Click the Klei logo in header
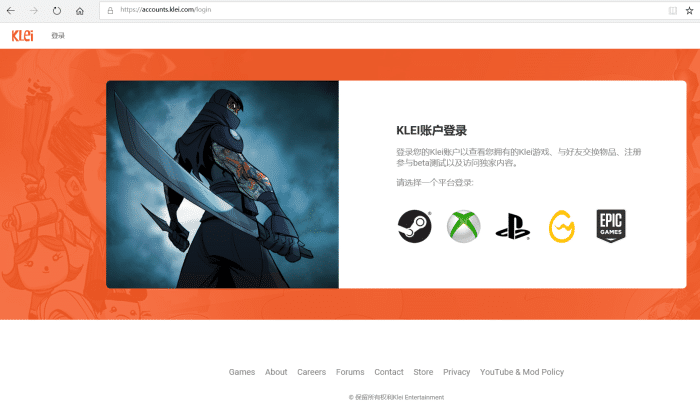 [22, 36]
